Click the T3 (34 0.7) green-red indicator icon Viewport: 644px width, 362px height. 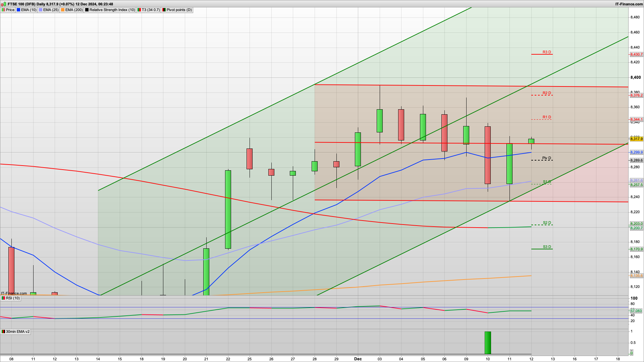coord(139,10)
